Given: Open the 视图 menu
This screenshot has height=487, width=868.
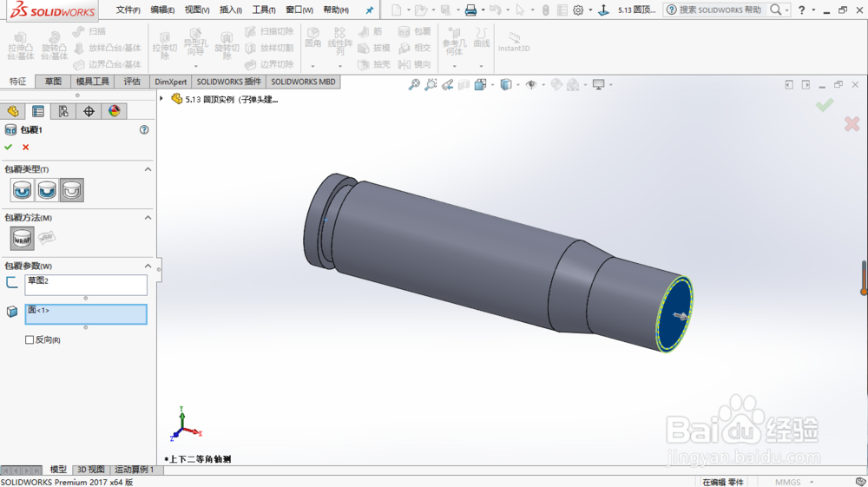Looking at the screenshot, I should pos(196,10).
